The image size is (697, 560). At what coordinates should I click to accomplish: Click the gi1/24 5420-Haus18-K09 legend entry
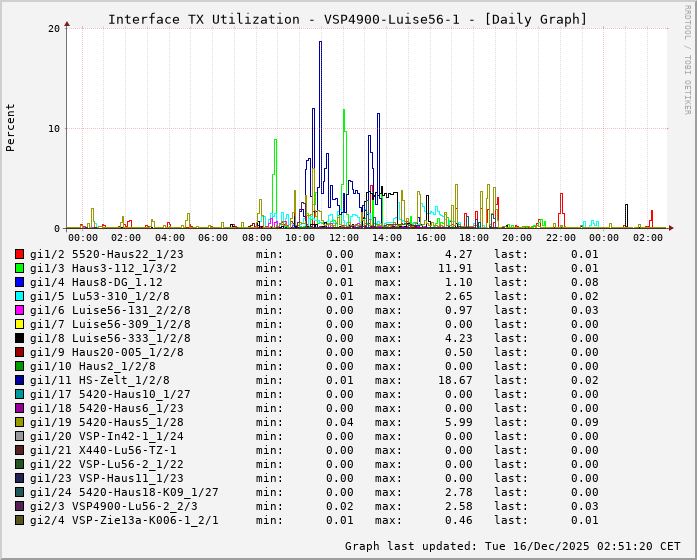pos(124,492)
